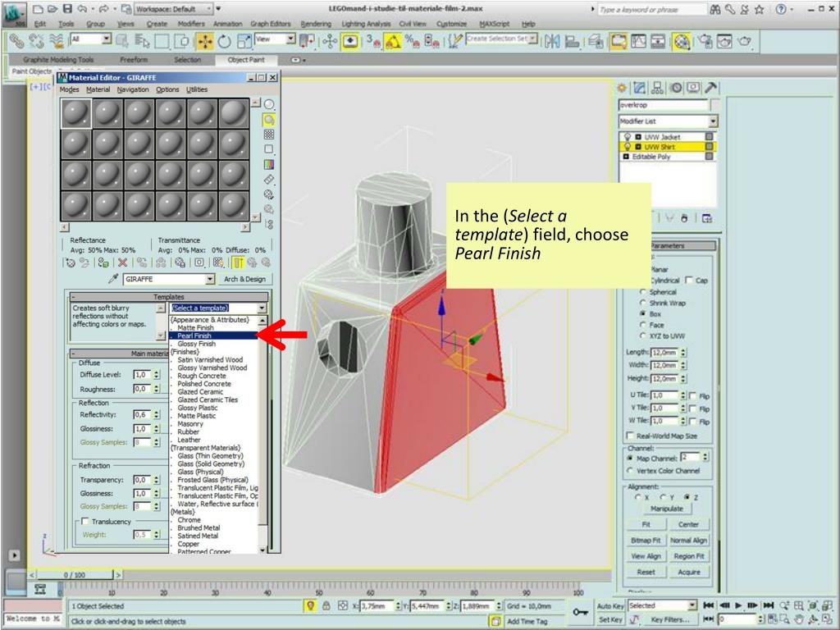Click the Play Animation button
The width and height of the screenshot is (840, 630).
(738, 605)
